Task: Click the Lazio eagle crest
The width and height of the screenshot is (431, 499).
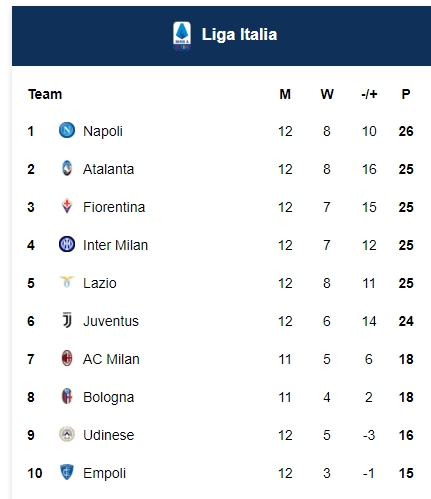Action: 67,282
